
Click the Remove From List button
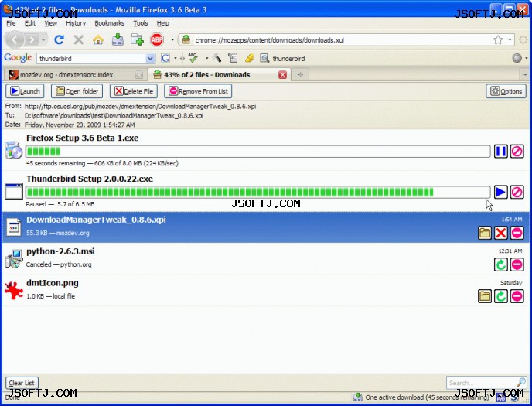coord(198,91)
